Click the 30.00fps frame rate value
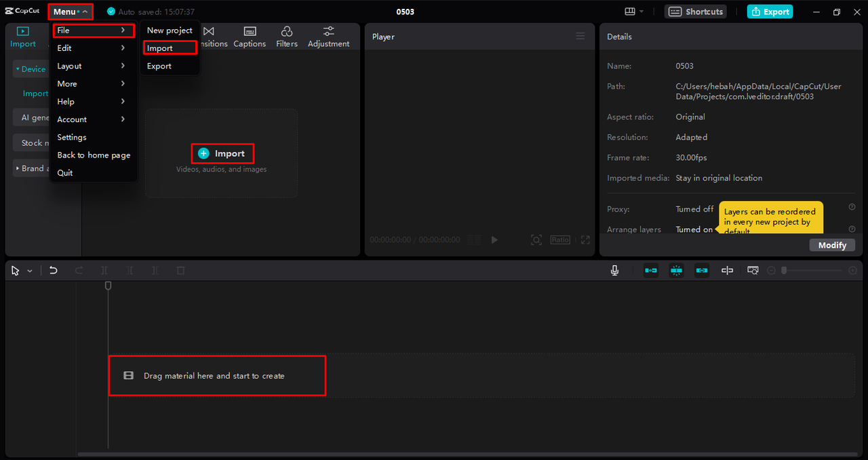This screenshot has width=868, height=460. pyautogui.click(x=691, y=157)
